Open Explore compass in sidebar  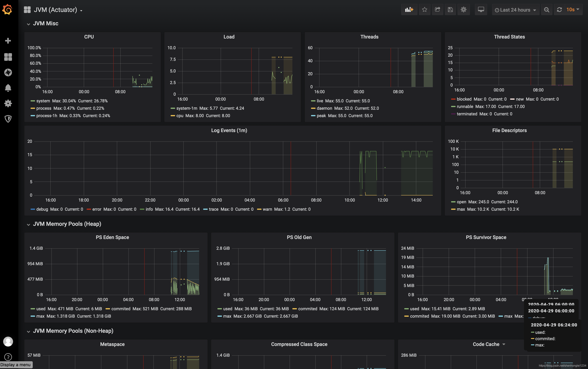(x=8, y=72)
